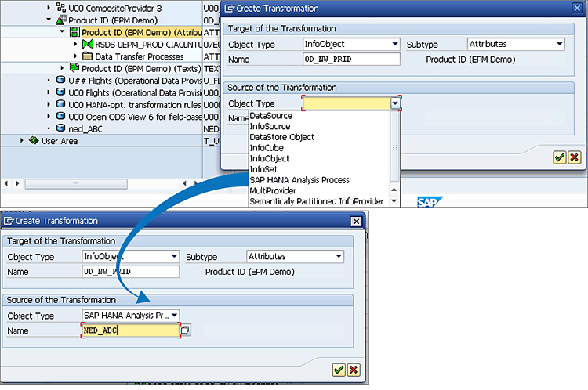
Task: Click dropdown list scroll down arrow
Action: pyautogui.click(x=394, y=201)
